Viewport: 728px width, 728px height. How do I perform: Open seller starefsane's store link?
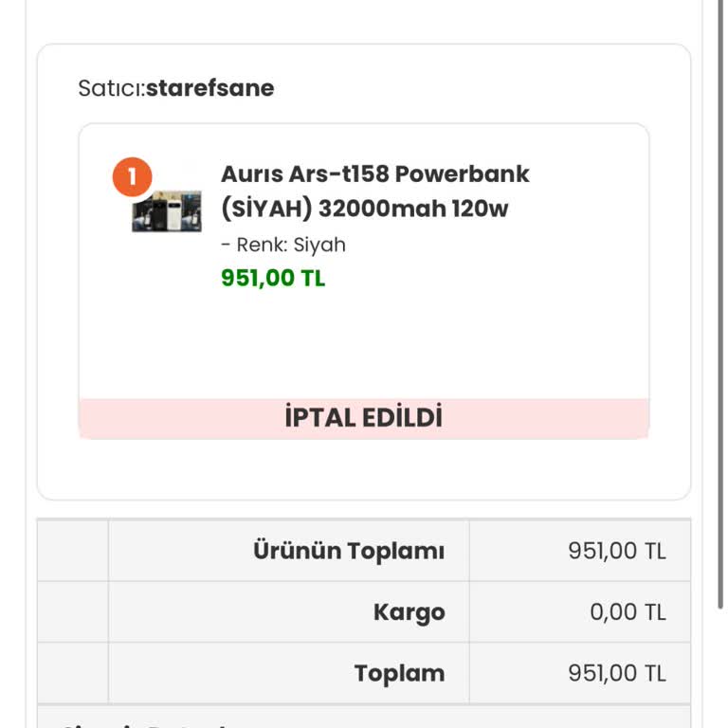[x=209, y=88]
